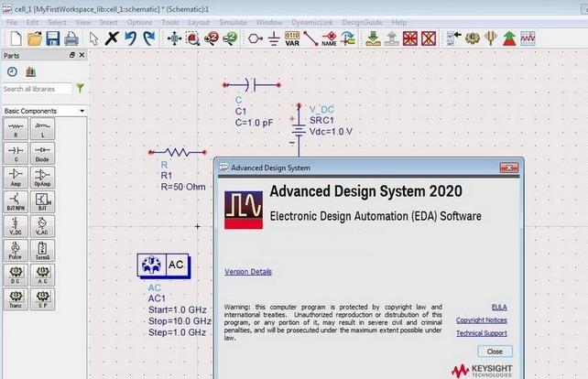
Task: Click the green filter funnel icon
Action: 80,88
